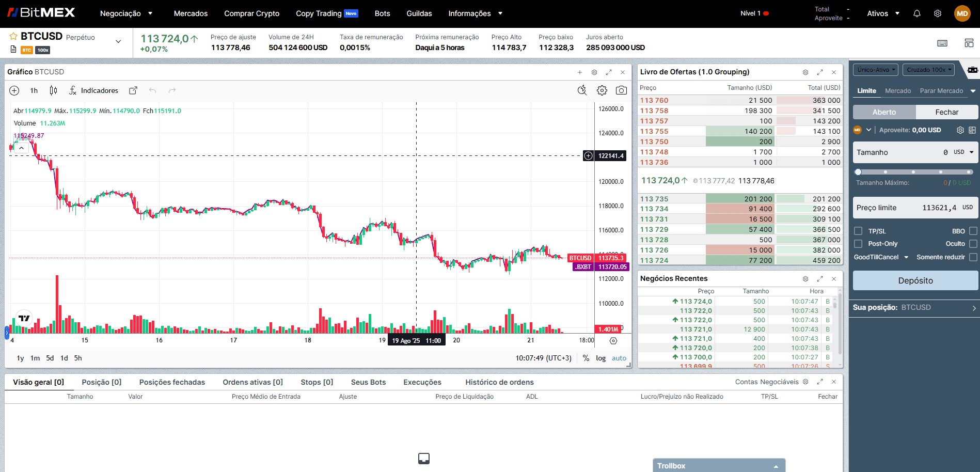Open Mercados menu
This screenshot has height=472, width=980.
[191, 13]
